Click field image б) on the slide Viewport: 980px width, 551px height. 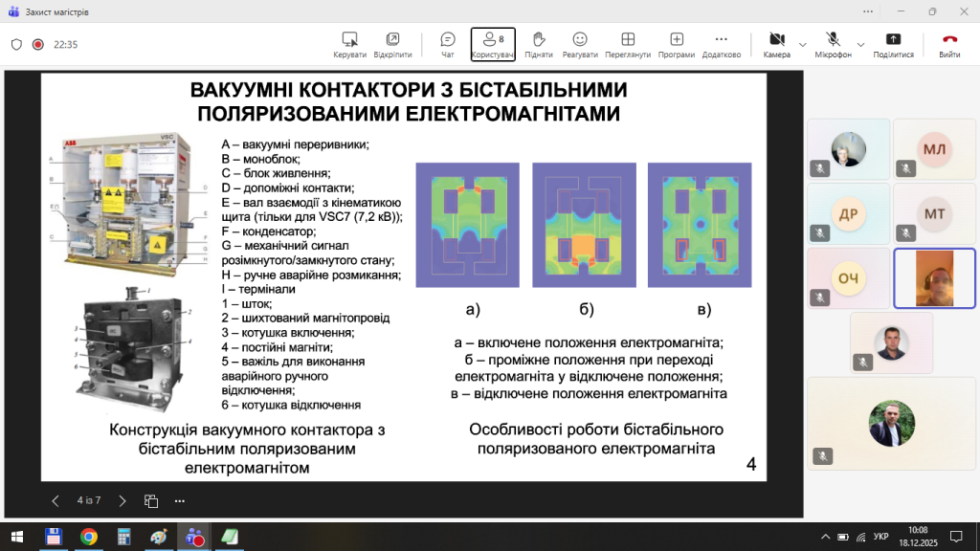tap(584, 225)
